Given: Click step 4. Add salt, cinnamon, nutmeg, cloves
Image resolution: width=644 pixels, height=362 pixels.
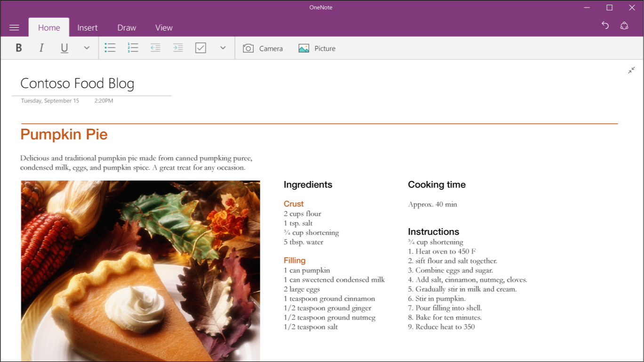Looking at the screenshot, I should point(467,280).
